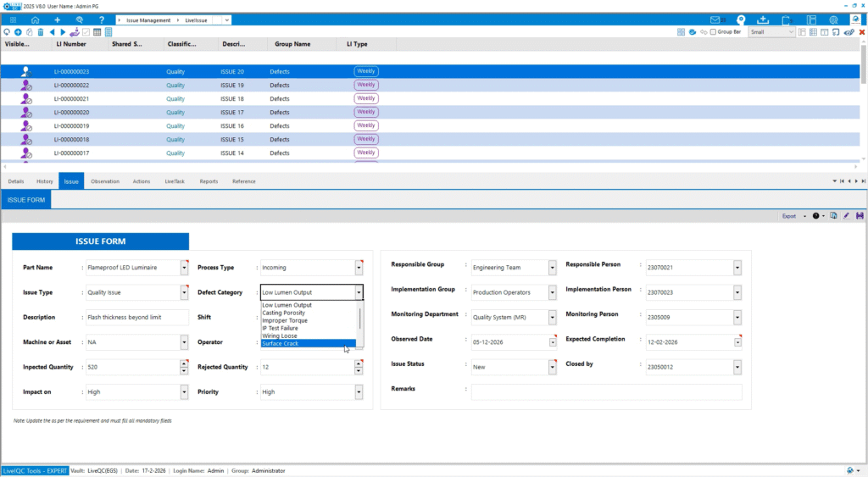Edit the issue form with the pencil icon
Image resolution: width=868 pixels, height=488 pixels.
coord(847,216)
